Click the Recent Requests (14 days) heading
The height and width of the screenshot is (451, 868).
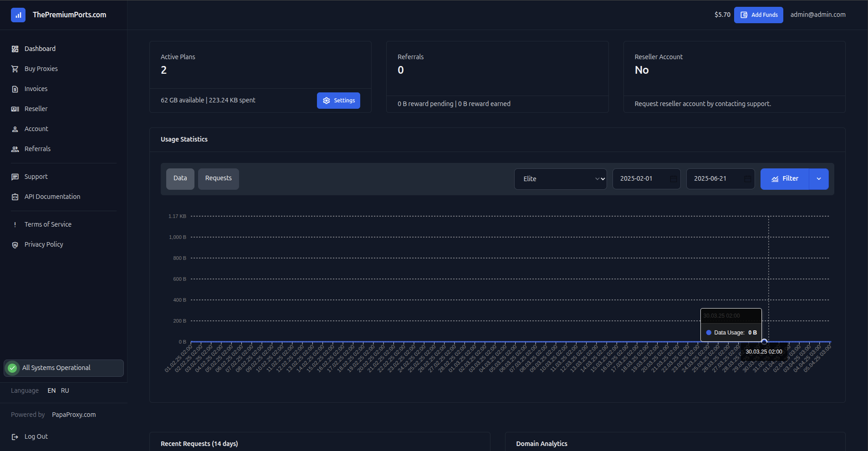199,444
